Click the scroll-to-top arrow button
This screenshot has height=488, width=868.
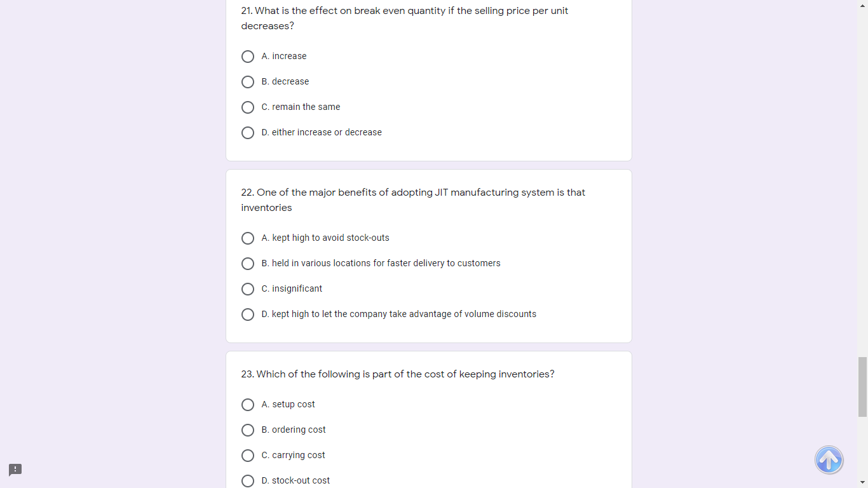829,459
